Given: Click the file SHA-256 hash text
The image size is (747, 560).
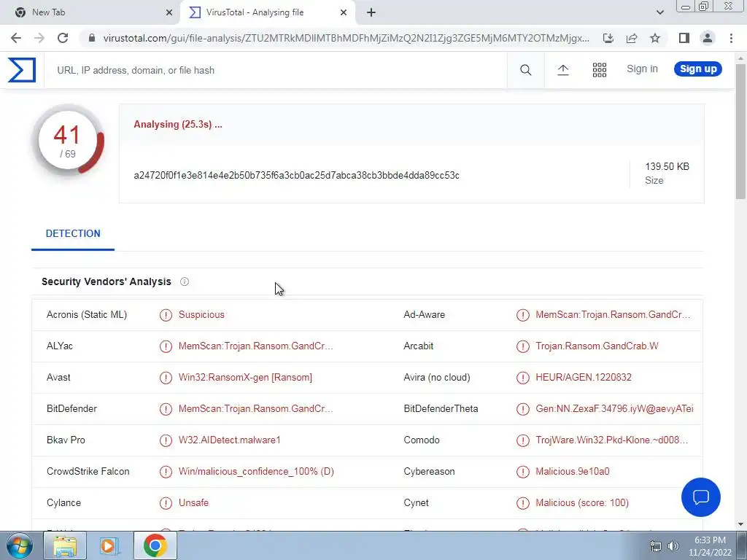Looking at the screenshot, I should 296,175.
